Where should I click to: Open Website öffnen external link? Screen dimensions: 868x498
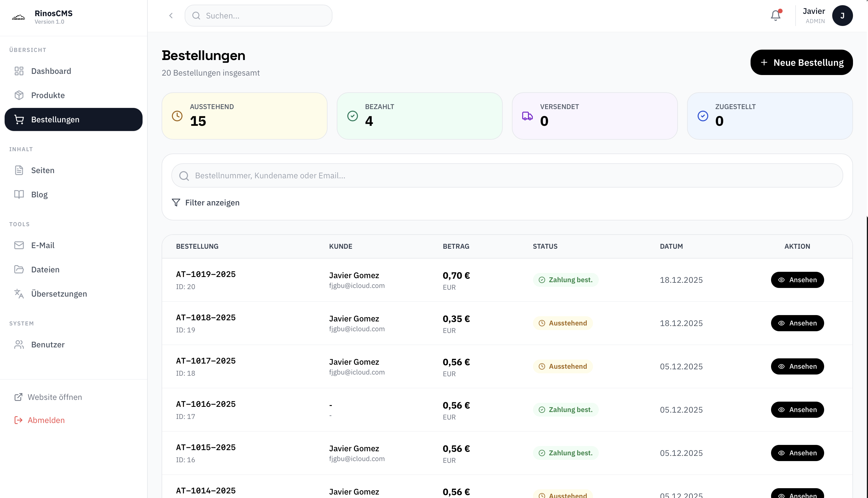(x=48, y=397)
